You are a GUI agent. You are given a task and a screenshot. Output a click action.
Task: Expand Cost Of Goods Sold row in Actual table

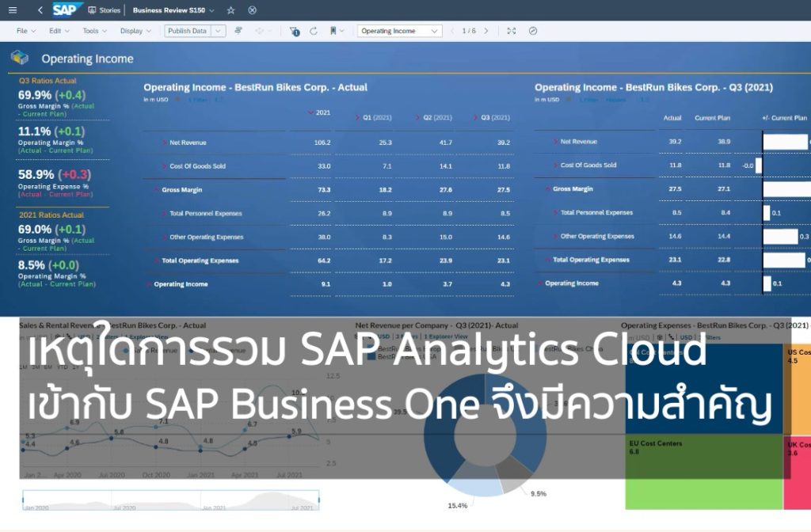point(165,166)
